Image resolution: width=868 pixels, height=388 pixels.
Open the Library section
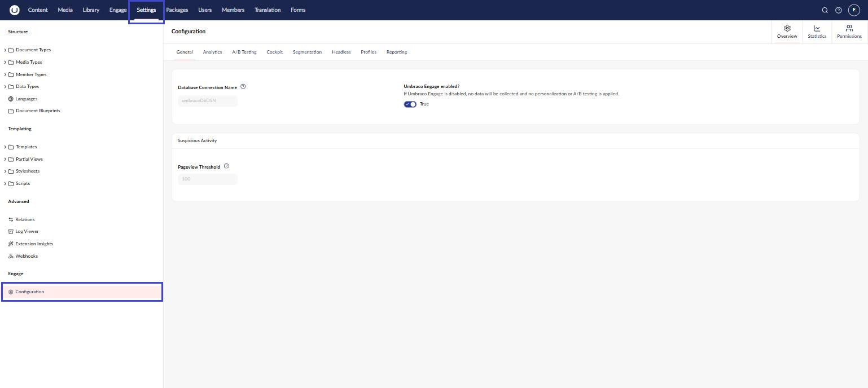(x=91, y=10)
